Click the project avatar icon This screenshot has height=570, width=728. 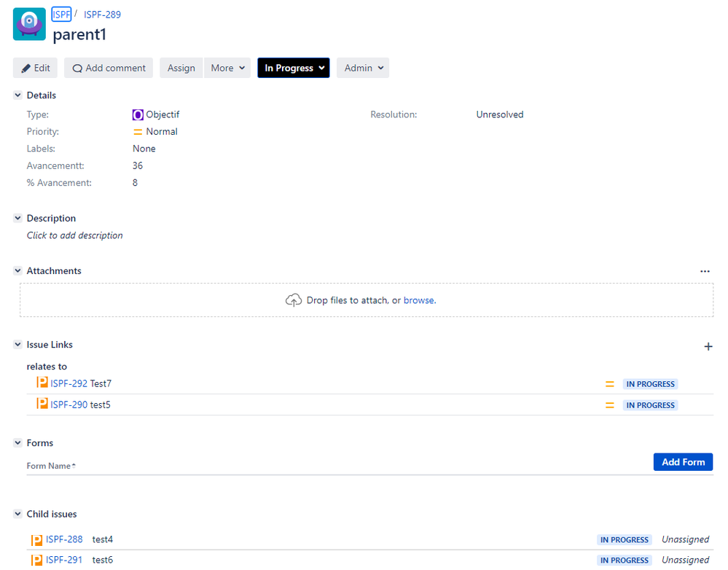pos(29,24)
